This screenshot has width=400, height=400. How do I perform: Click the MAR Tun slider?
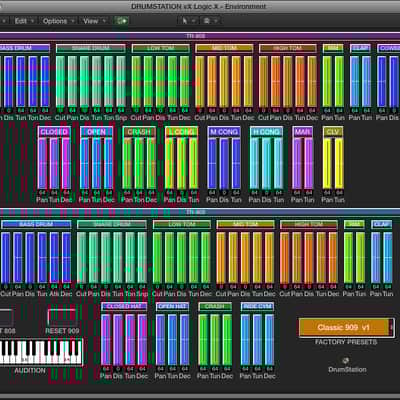(x=309, y=163)
